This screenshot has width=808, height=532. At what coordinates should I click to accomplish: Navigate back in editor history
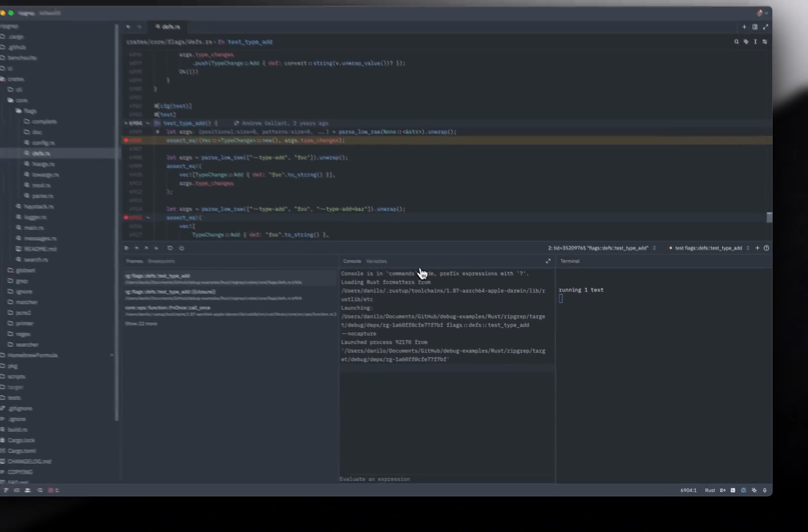click(128, 27)
